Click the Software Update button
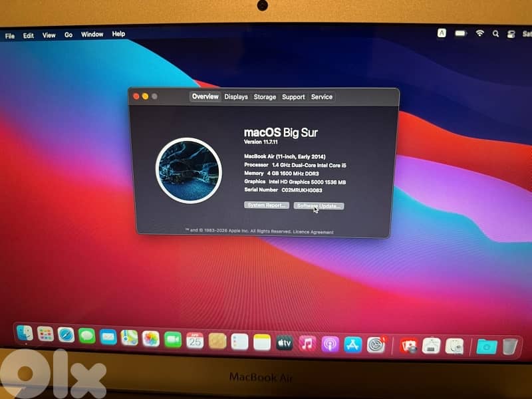Screen dimensions: 532x399 319,206
